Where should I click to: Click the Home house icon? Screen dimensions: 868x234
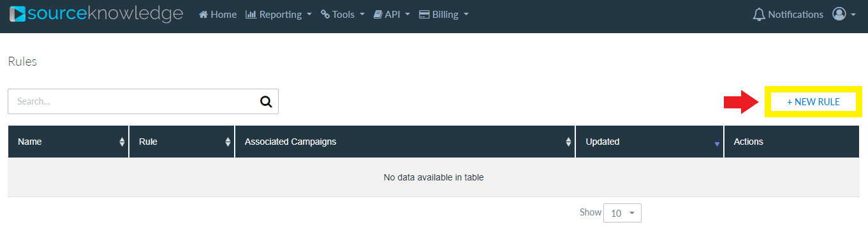tap(203, 14)
